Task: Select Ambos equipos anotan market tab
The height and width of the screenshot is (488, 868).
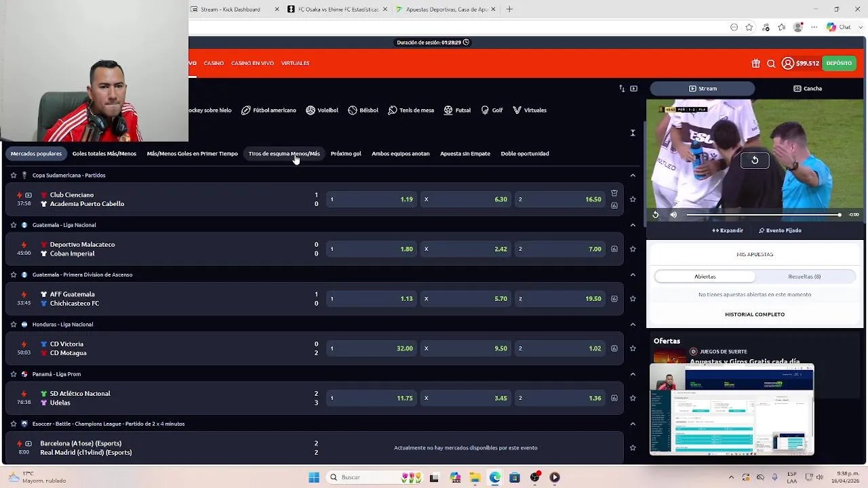Action: [401, 154]
